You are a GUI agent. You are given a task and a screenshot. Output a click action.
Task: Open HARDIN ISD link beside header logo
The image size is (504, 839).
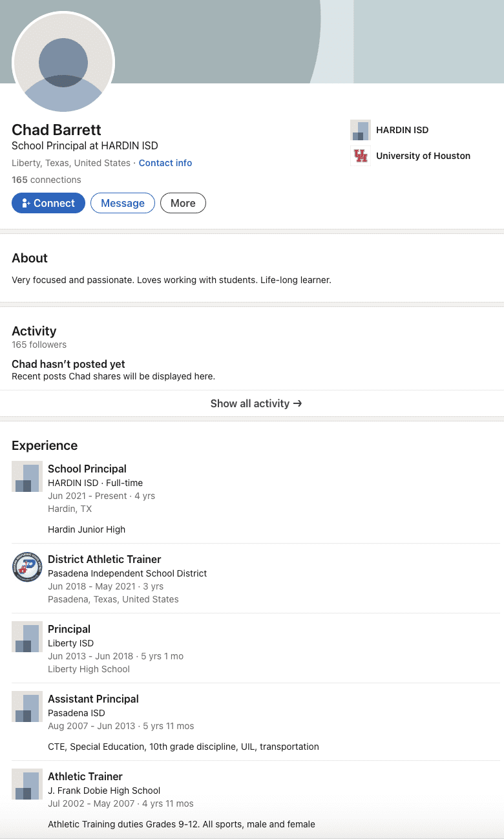402,130
